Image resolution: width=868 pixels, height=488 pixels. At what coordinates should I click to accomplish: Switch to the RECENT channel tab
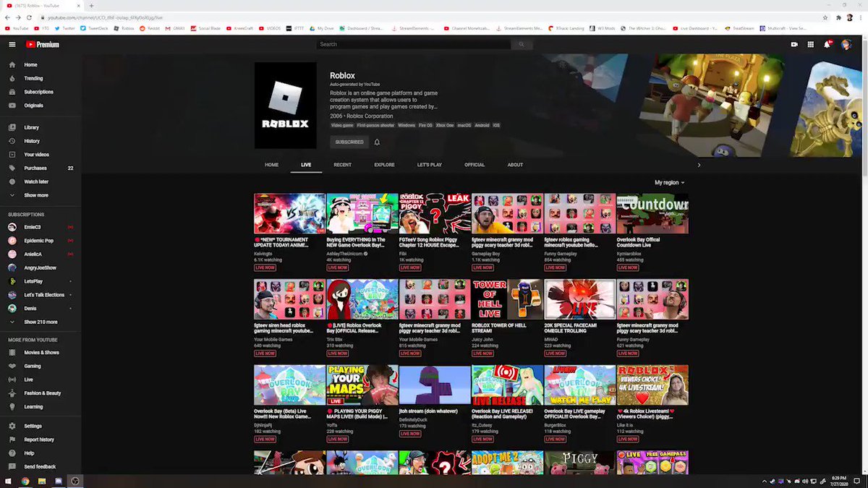tap(343, 165)
